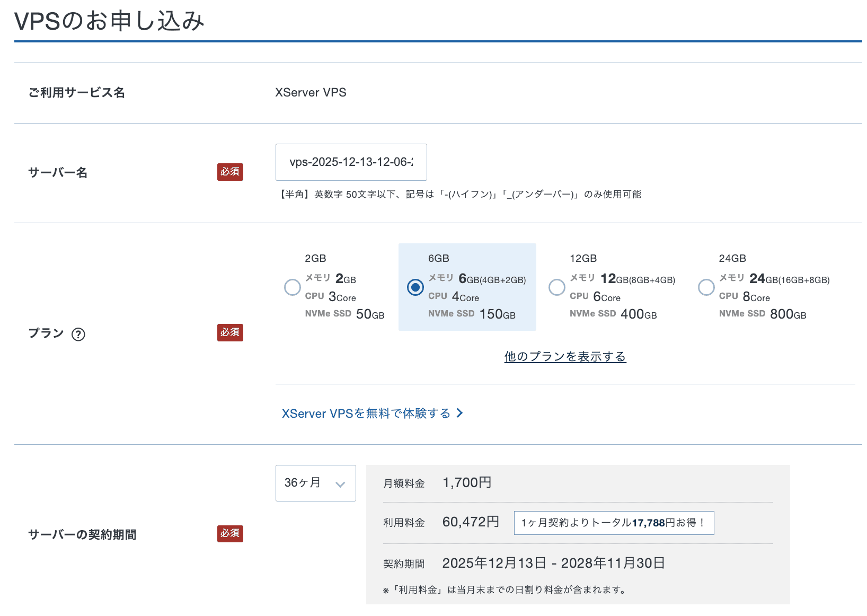Image resolution: width=867 pixels, height=616 pixels.
Task: Select the 6GB plan radio button
Action: [x=415, y=287]
